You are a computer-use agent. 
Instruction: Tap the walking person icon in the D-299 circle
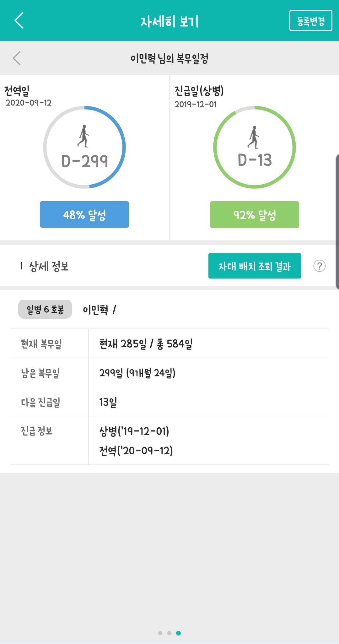point(84,136)
